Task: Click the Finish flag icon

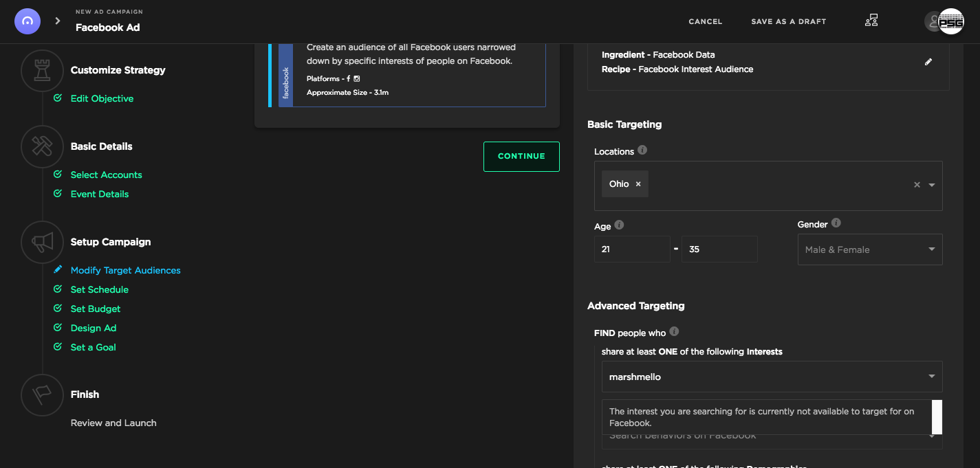Action: (x=42, y=394)
